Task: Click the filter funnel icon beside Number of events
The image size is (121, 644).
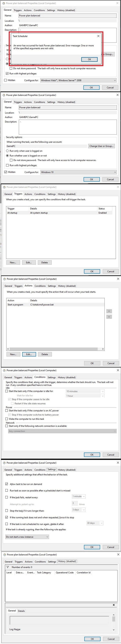Action: (7, 567)
